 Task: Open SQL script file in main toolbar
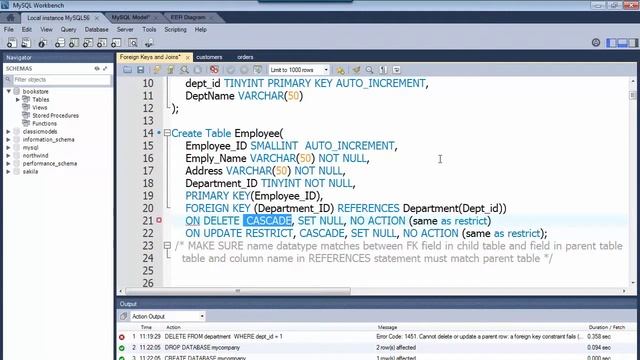(x=26, y=43)
